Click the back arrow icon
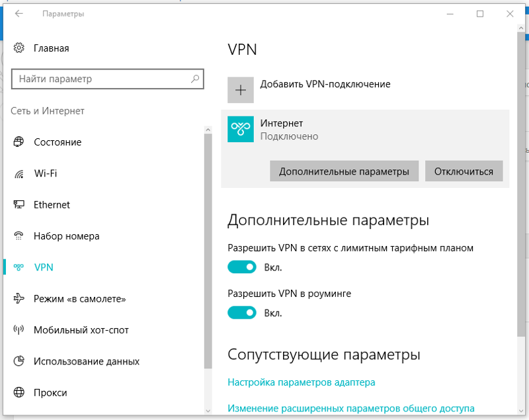 click(19, 13)
